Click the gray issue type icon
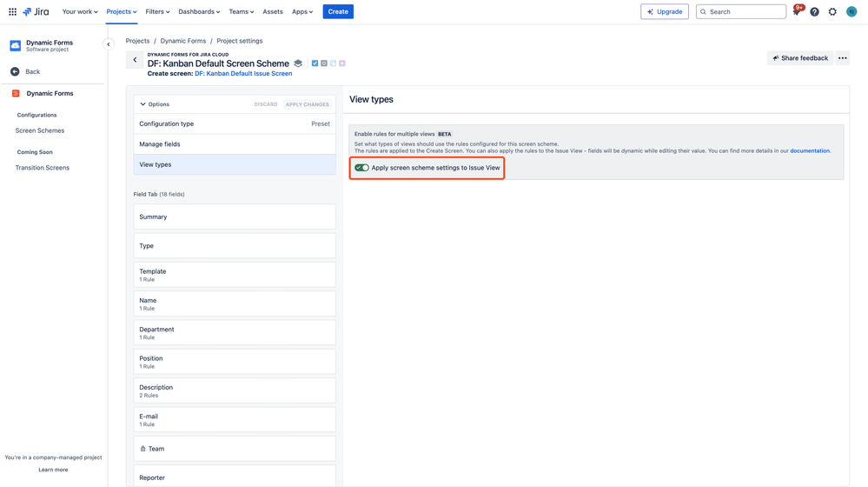 point(324,63)
